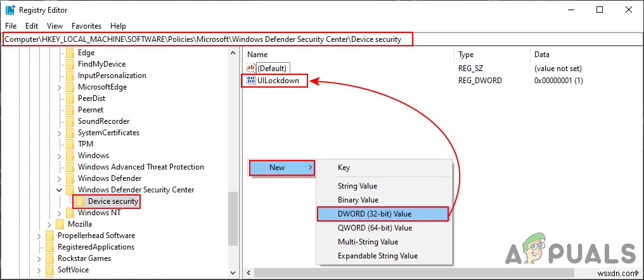Select the InputPersonalization folder icon
Screen dimensions: 644x280
click(70, 76)
